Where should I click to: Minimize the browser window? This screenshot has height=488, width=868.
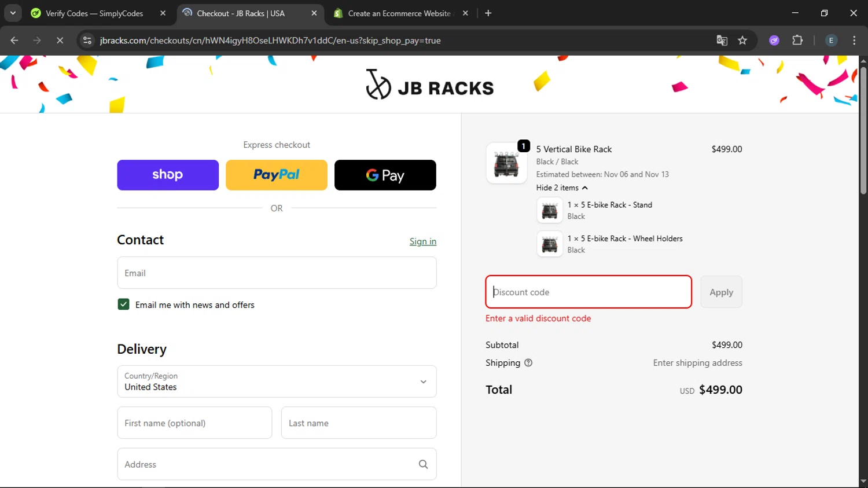point(795,13)
